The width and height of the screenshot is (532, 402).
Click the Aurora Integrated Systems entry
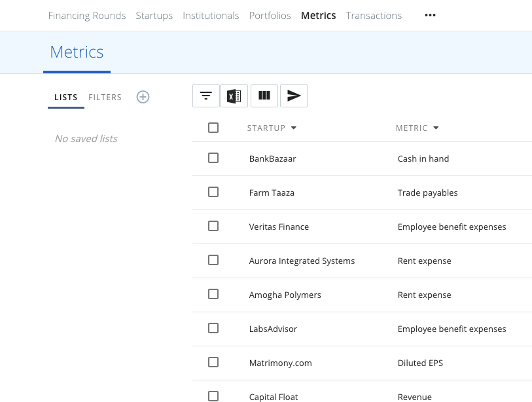(x=302, y=261)
